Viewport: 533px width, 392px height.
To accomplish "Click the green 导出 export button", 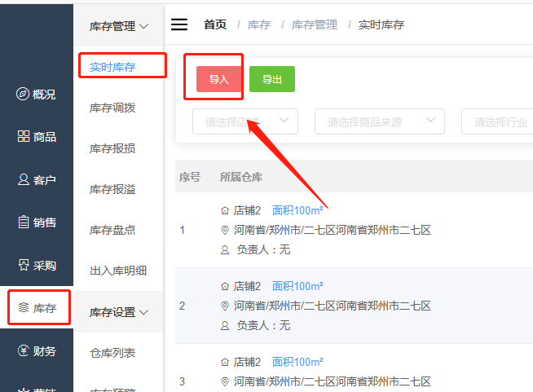I will pos(272,79).
